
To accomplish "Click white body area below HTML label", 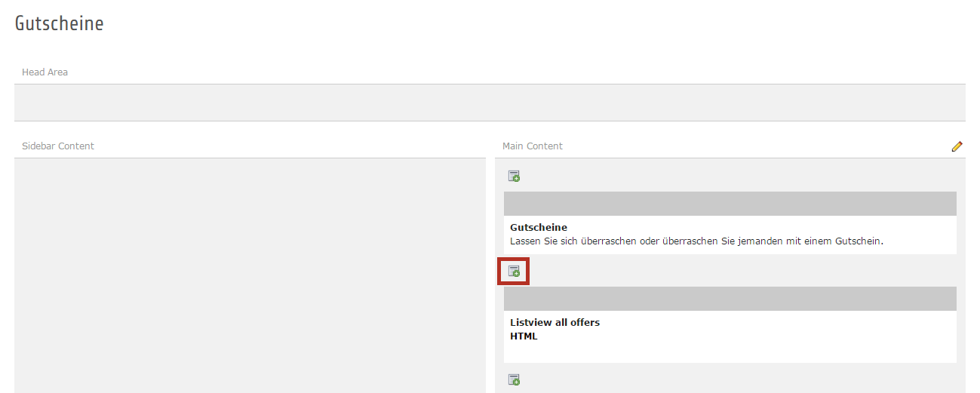I will tap(730, 352).
